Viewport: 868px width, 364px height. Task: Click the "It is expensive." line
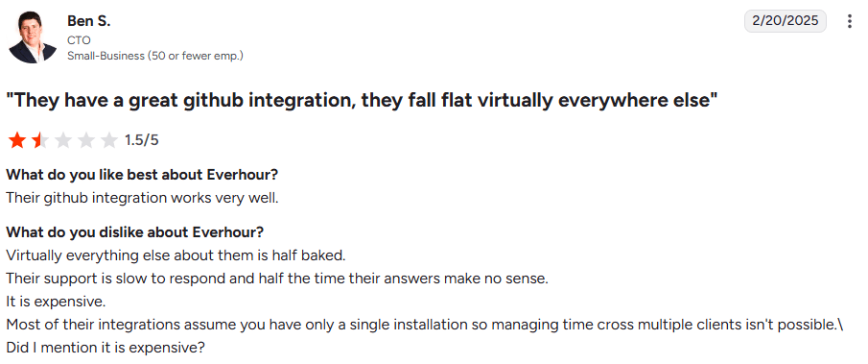tap(56, 302)
